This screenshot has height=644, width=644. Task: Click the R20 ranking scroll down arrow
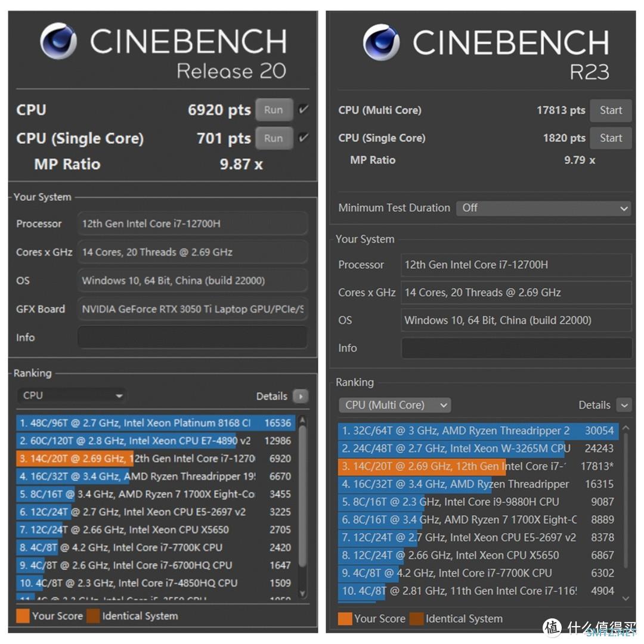coord(303,593)
